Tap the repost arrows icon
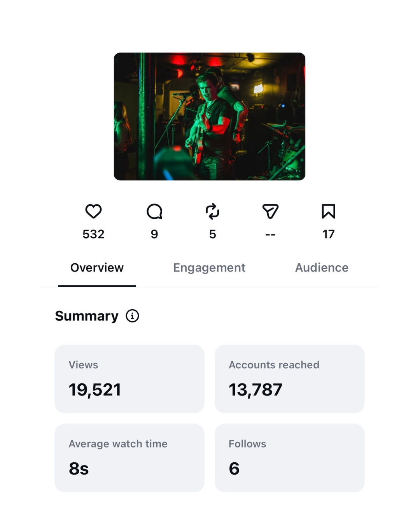The image size is (420, 525). pos(212,212)
